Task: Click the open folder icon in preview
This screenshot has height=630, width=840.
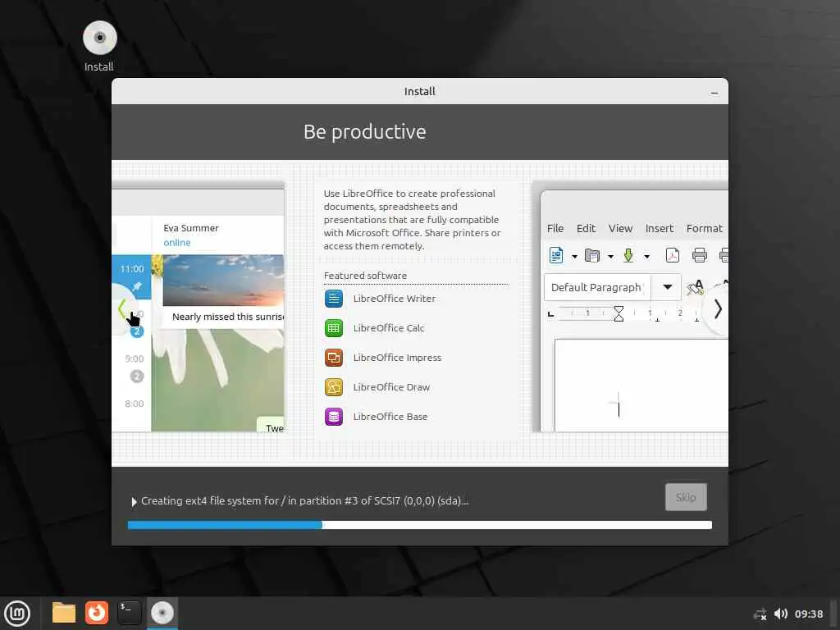Action: (592, 256)
